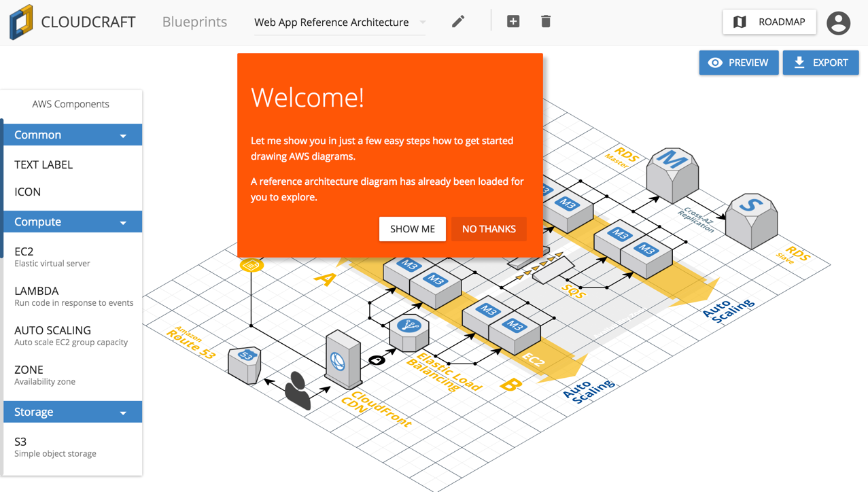Collapse the Storage components section

pos(124,412)
